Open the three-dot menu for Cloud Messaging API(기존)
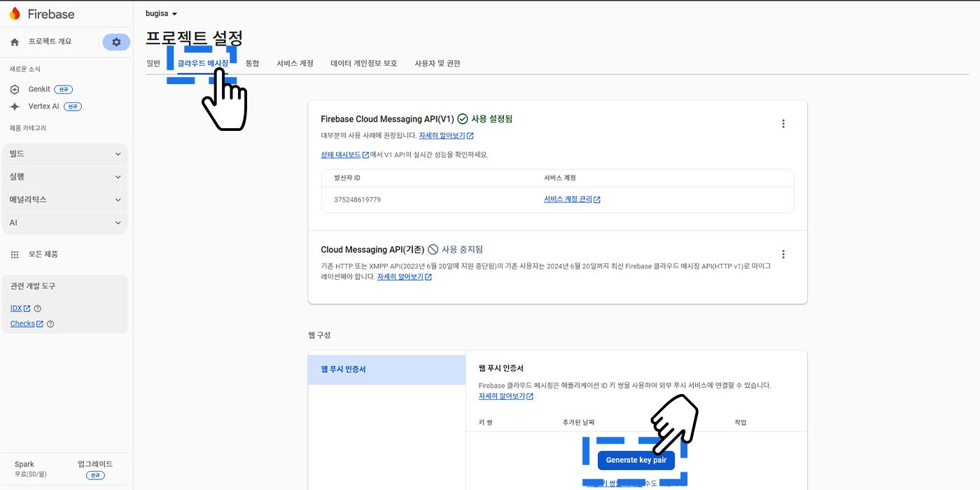The height and width of the screenshot is (490, 980). (x=783, y=254)
